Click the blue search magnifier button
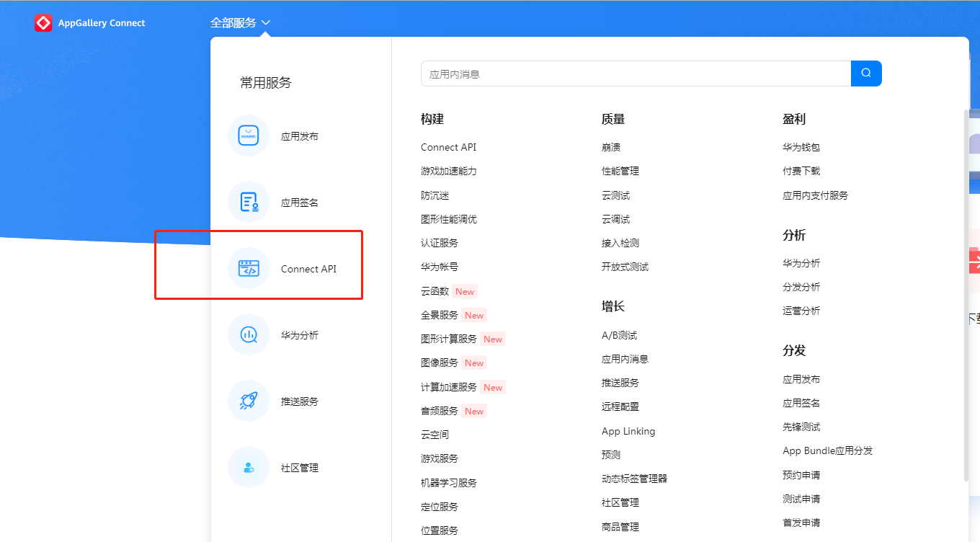Image resolution: width=980 pixels, height=542 pixels. click(866, 74)
